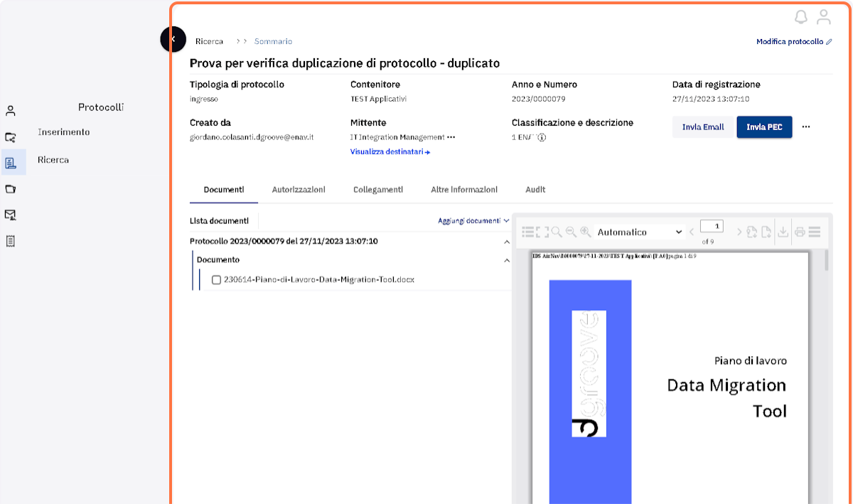The image size is (853, 504).
Task: Expand the Aggiungi documenti dropdown
Action: coord(473,221)
